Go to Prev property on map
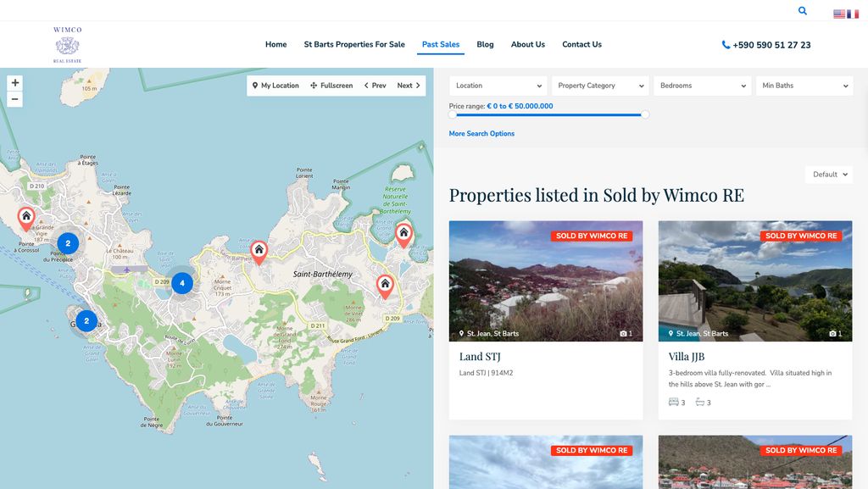 pos(376,86)
